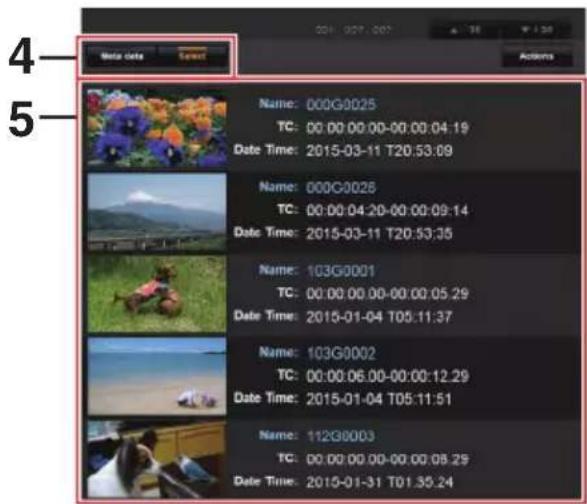Click timecode 00:00:00:00-00:00:08:29
The width and height of the screenshot is (587, 504).
pos(387,459)
